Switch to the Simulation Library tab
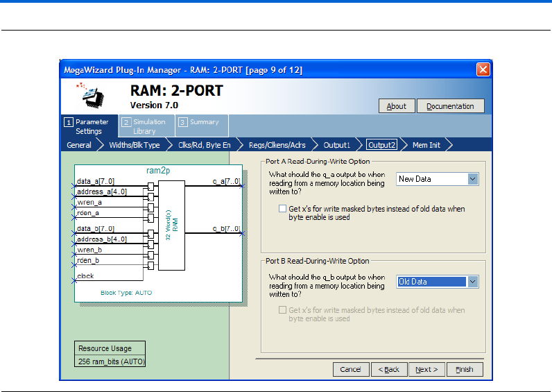 (x=146, y=126)
